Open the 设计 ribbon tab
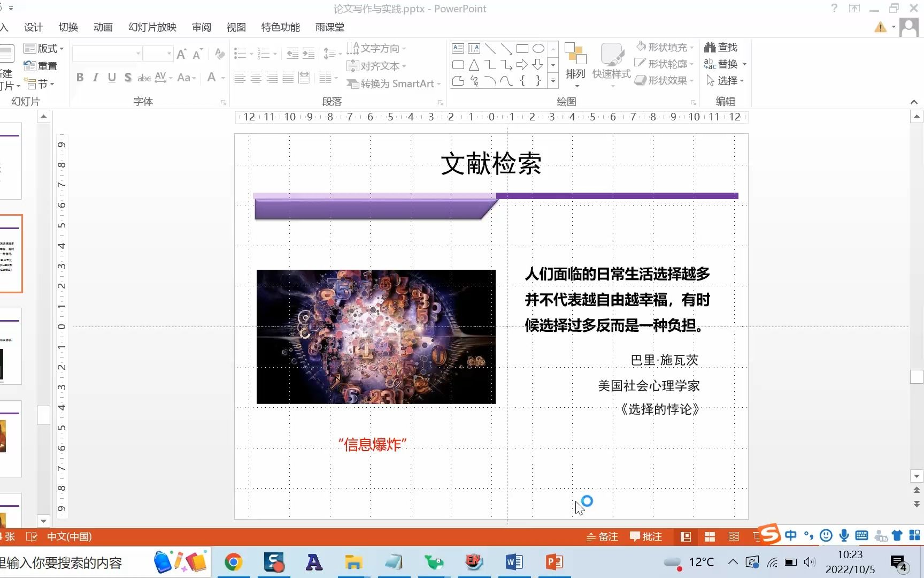The width and height of the screenshot is (924, 578). tap(33, 27)
